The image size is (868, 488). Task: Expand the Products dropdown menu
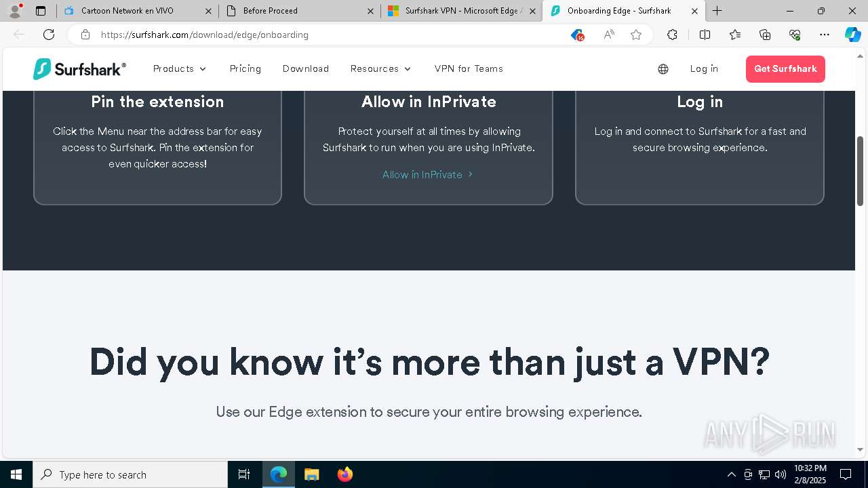tap(180, 68)
